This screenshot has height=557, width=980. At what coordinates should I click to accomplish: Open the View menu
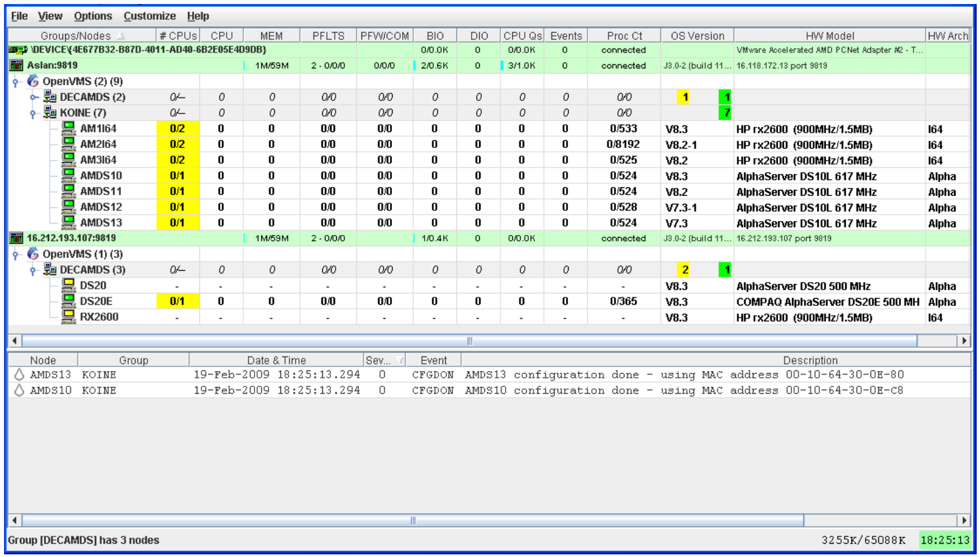(50, 16)
